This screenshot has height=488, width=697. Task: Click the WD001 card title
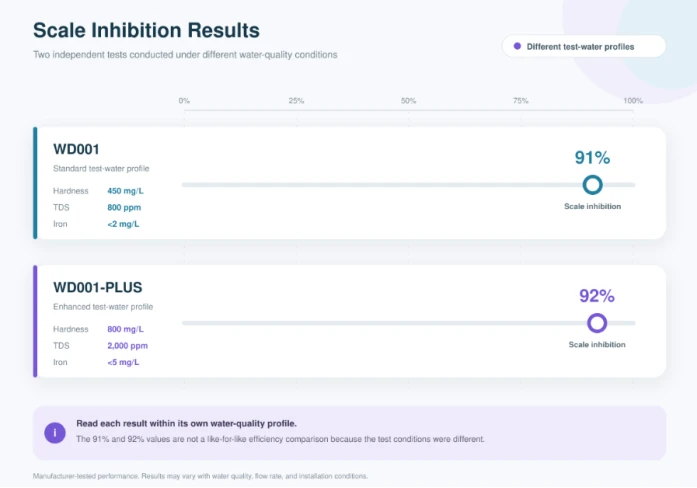[x=76, y=149]
